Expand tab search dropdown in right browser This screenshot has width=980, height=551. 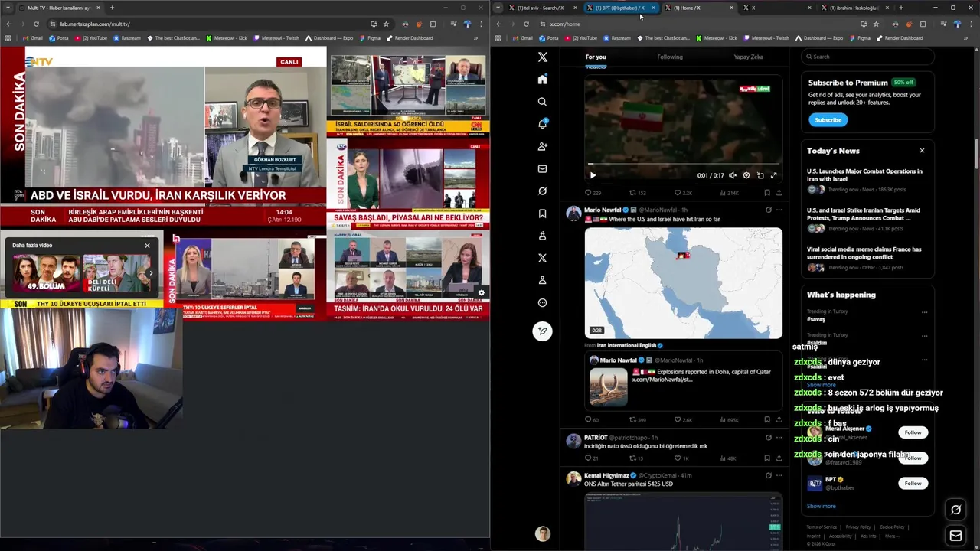coord(498,8)
